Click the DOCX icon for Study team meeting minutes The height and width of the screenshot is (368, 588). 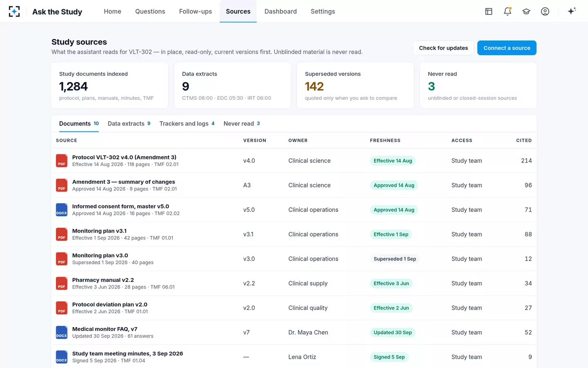tap(62, 357)
